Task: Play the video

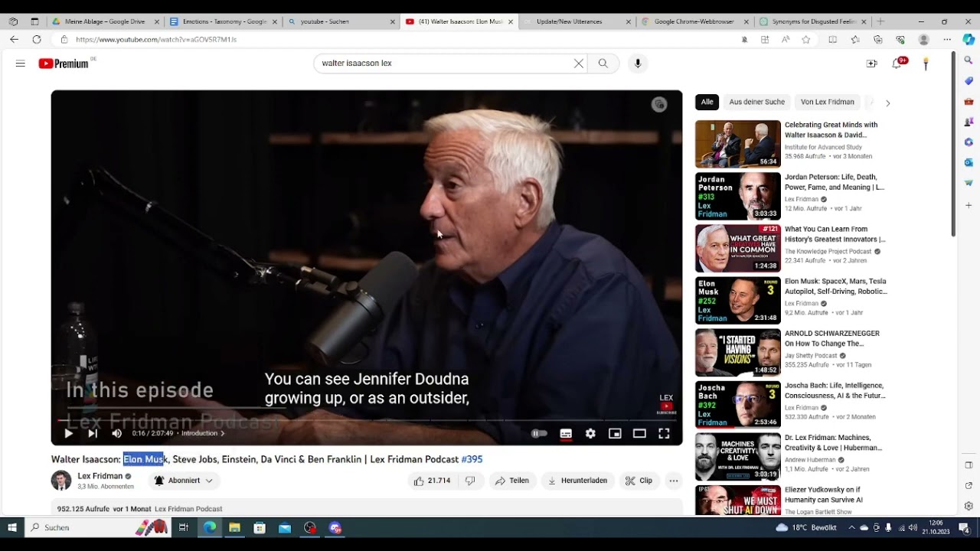Action: coord(68,433)
